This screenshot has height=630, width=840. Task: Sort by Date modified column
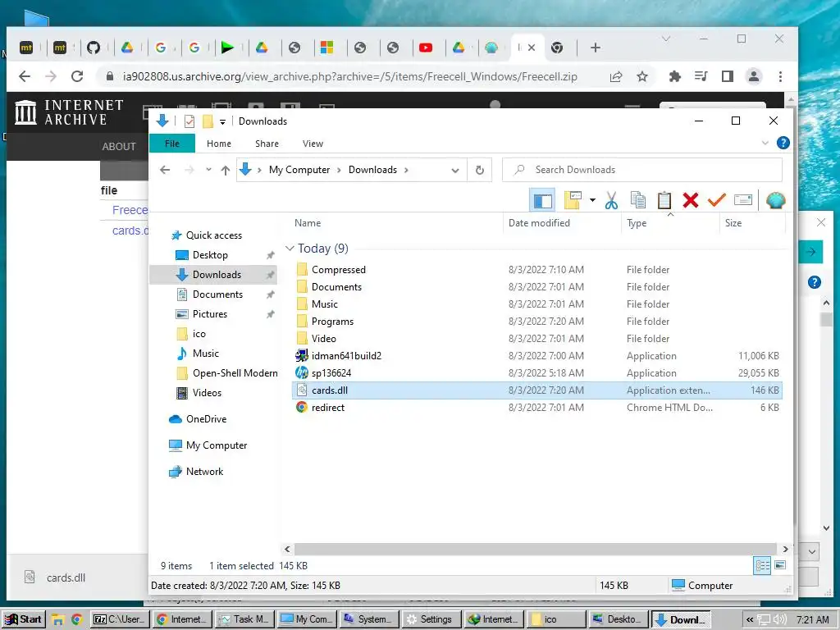pyautogui.click(x=539, y=223)
